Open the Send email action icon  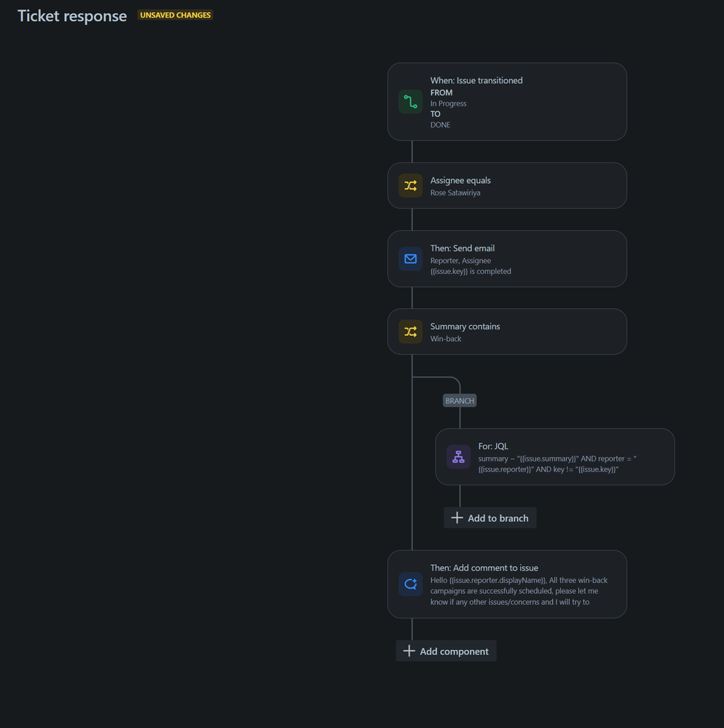point(410,259)
